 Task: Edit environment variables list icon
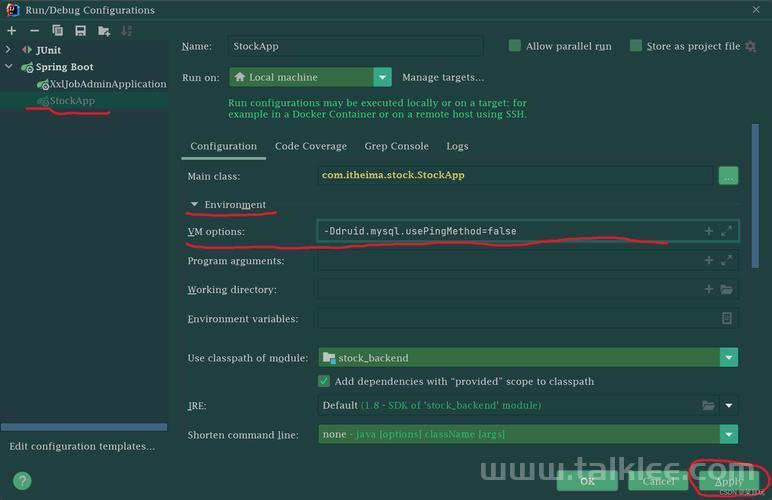[x=727, y=318]
